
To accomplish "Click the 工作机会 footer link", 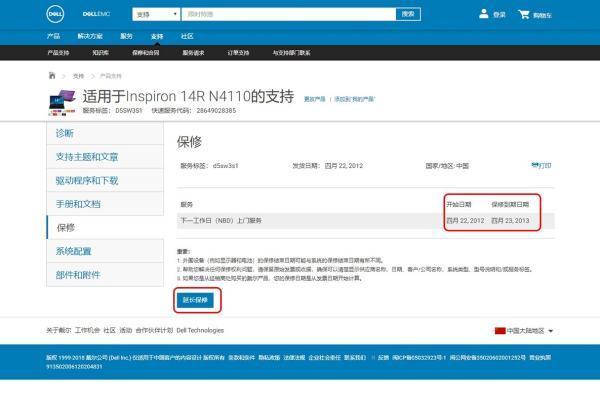I will point(87,330).
